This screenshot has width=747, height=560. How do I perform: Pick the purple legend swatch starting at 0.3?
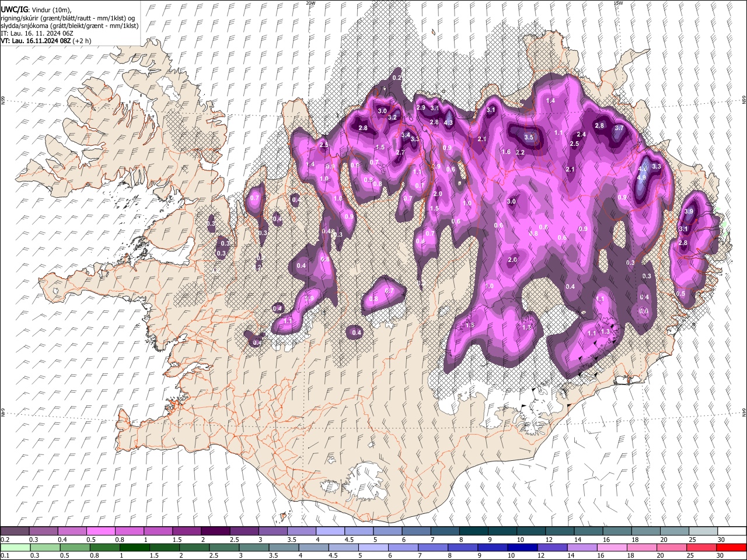point(44,531)
